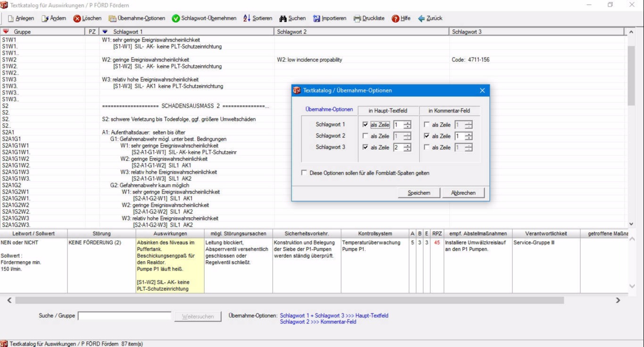
Task: Check Schlagwort 1 als Zeile in Kommentar-Feld
Action: point(427,125)
